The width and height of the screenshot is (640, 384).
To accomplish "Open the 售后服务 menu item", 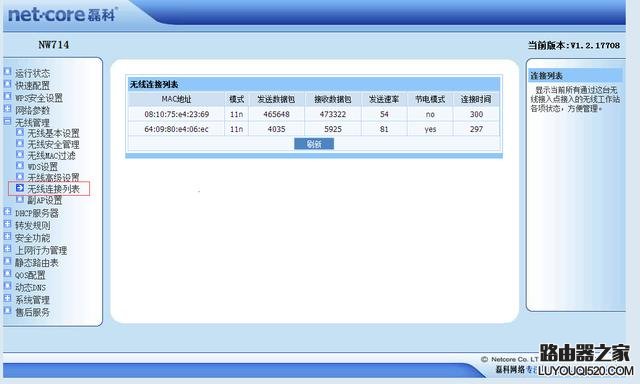I will (32, 312).
